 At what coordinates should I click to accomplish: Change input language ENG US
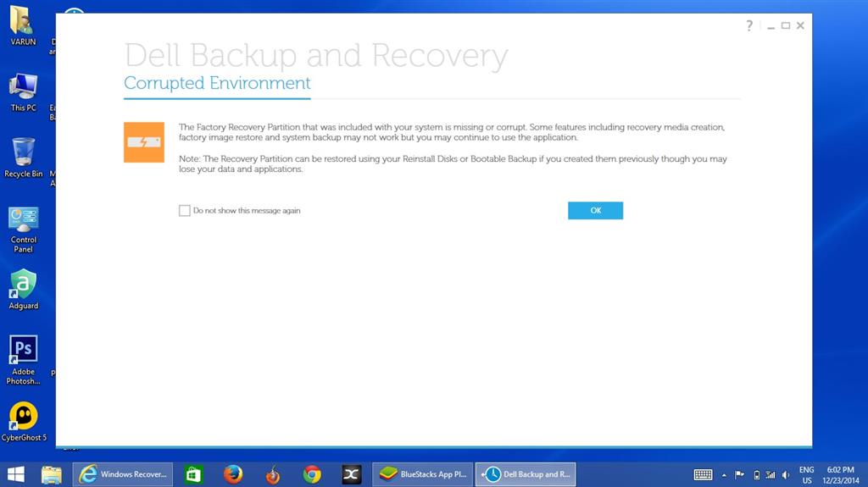click(x=807, y=475)
